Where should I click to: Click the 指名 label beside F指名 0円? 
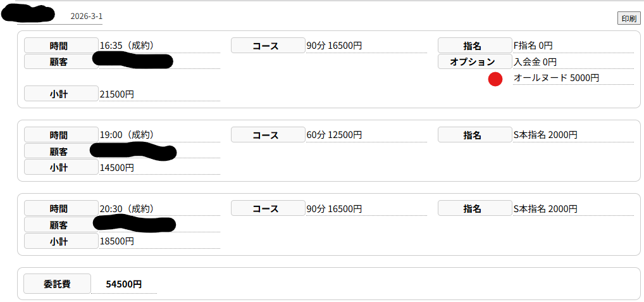tap(474, 46)
